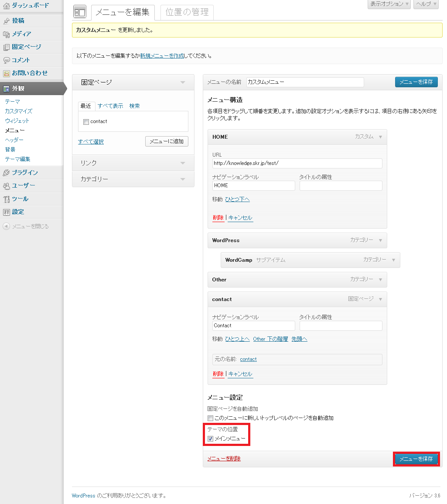The width and height of the screenshot is (447, 504).
Task: Expand the WordPress menu item arrow
Action: [x=380, y=240]
